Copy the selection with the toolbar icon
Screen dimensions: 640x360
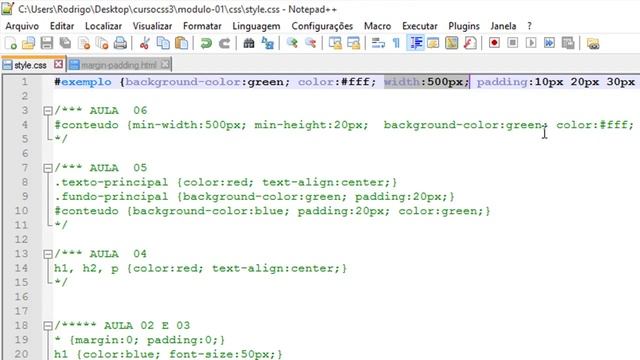pos(163,43)
